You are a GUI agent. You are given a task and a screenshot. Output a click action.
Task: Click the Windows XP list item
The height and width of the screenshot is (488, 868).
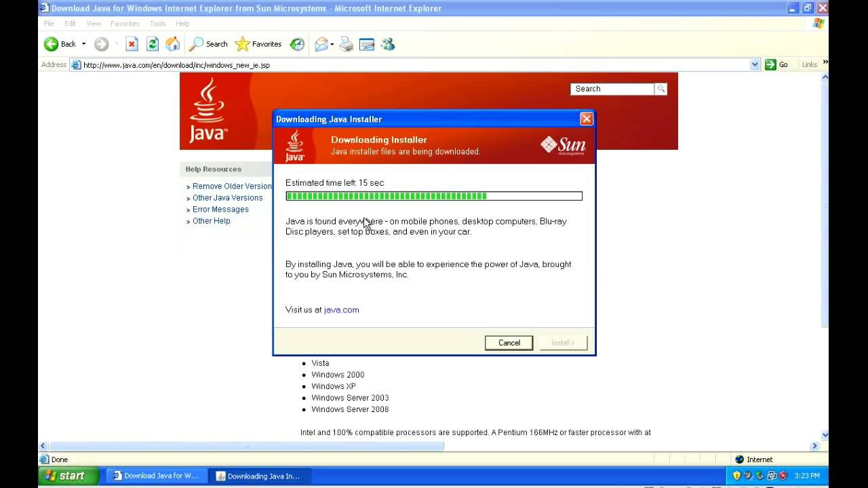point(334,386)
